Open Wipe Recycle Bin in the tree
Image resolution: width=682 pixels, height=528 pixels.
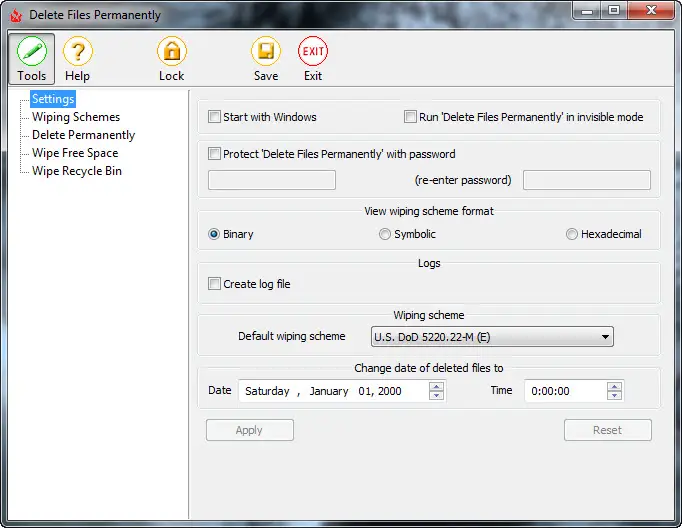tap(77, 171)
